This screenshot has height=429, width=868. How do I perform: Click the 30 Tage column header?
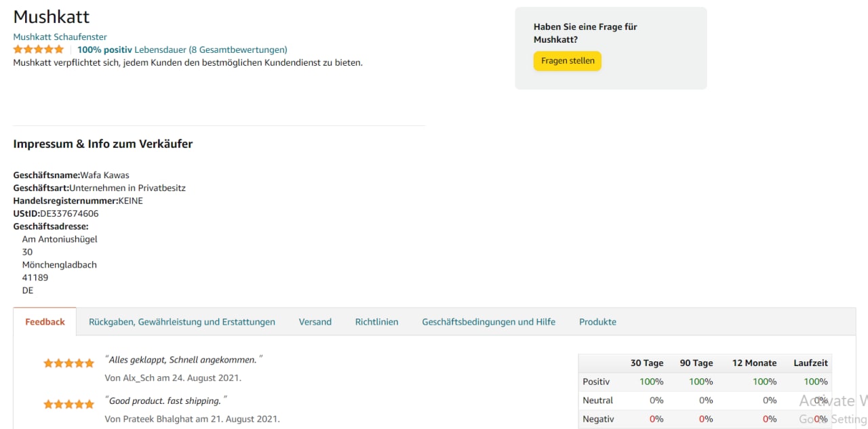[647, 363]
